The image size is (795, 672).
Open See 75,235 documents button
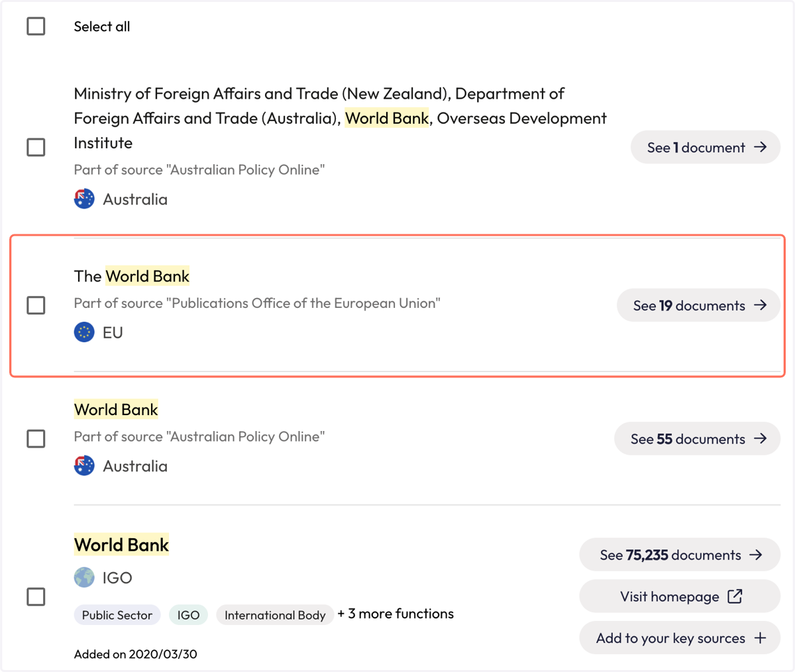(x=680, y=555)
